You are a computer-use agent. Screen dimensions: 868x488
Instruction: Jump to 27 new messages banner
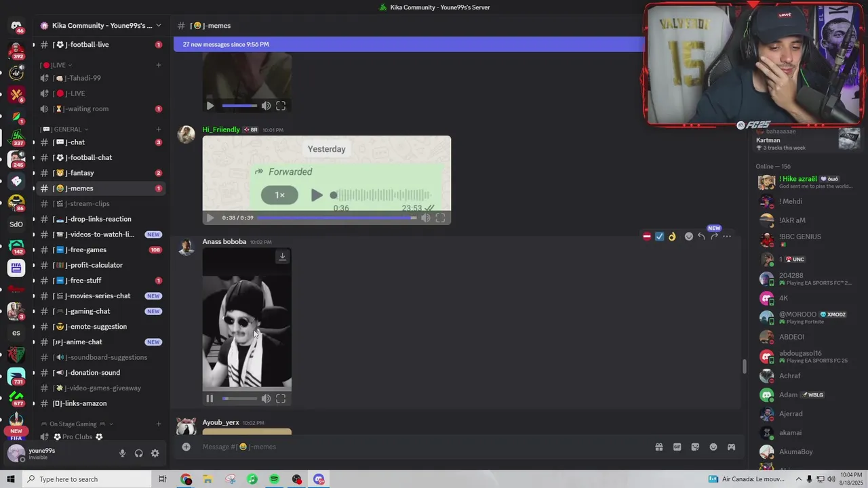408,44
